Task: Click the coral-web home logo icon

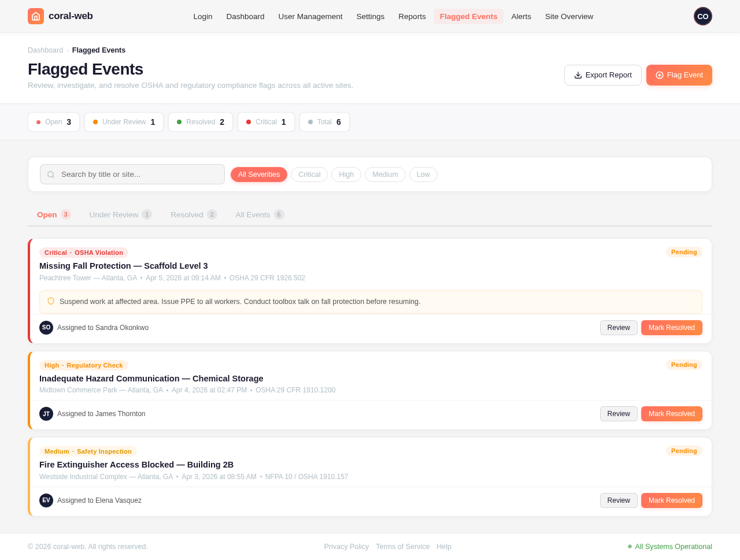Action: tap(36, 16)
